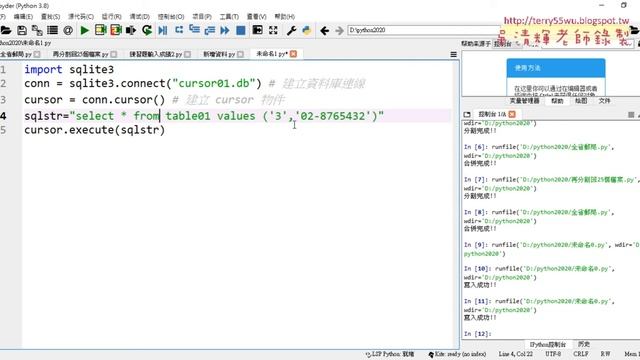Open the 編輯(E) menu
The image size is (640, 360).
point(23,16)
